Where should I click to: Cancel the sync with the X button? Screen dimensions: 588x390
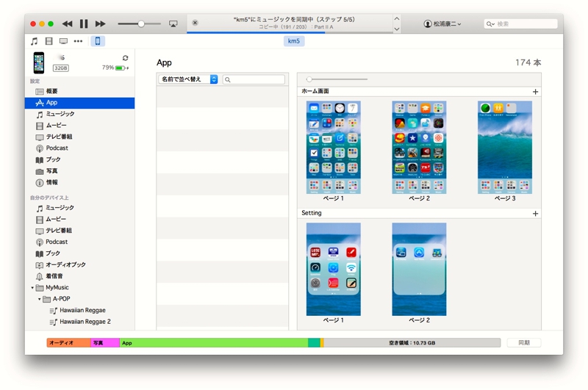(x=195, y=23)
